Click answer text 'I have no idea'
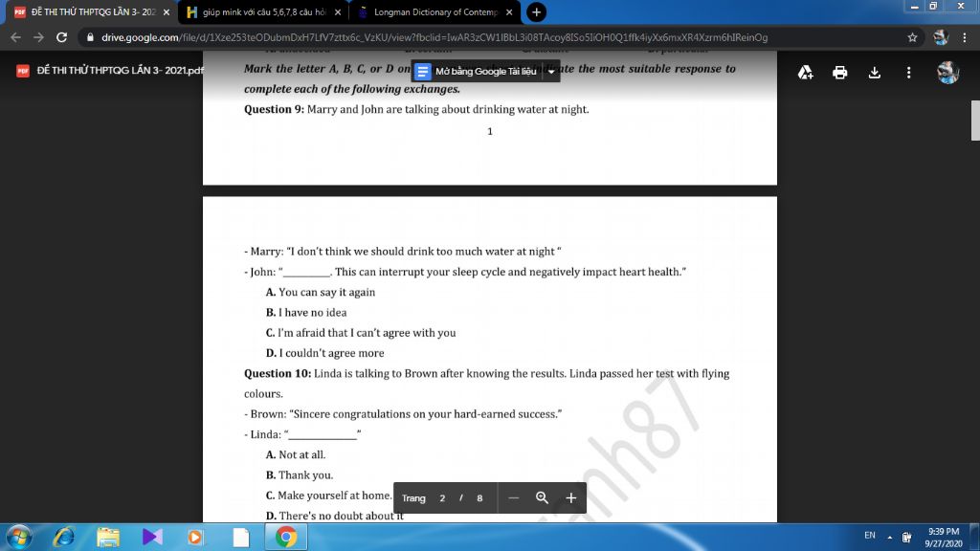The image size is (980, 551). click(313, 313)
